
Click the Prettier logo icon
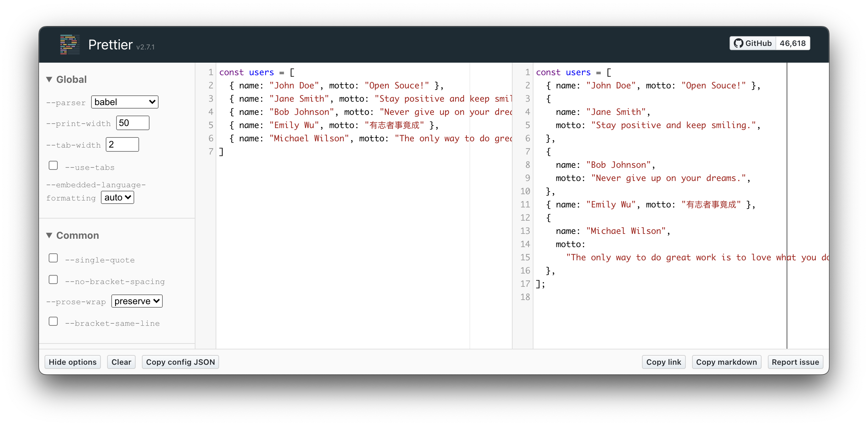point(70,45)
